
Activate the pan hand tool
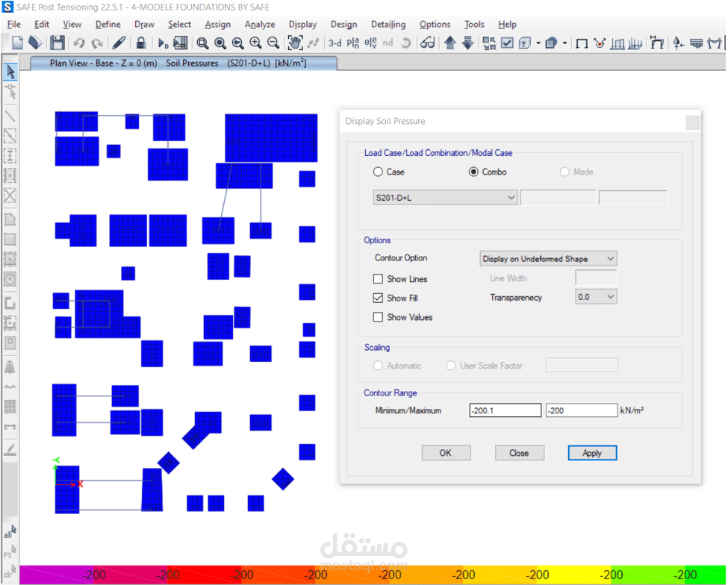[x=295, y=43]
